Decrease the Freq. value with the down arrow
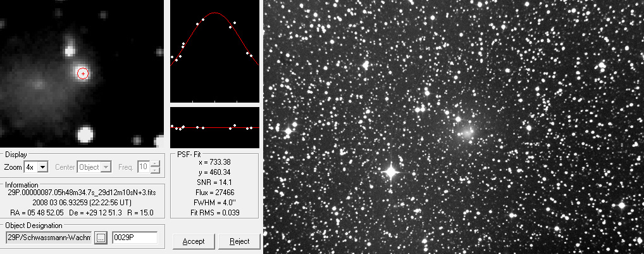The image size is (644, 254). pos(155,170)
